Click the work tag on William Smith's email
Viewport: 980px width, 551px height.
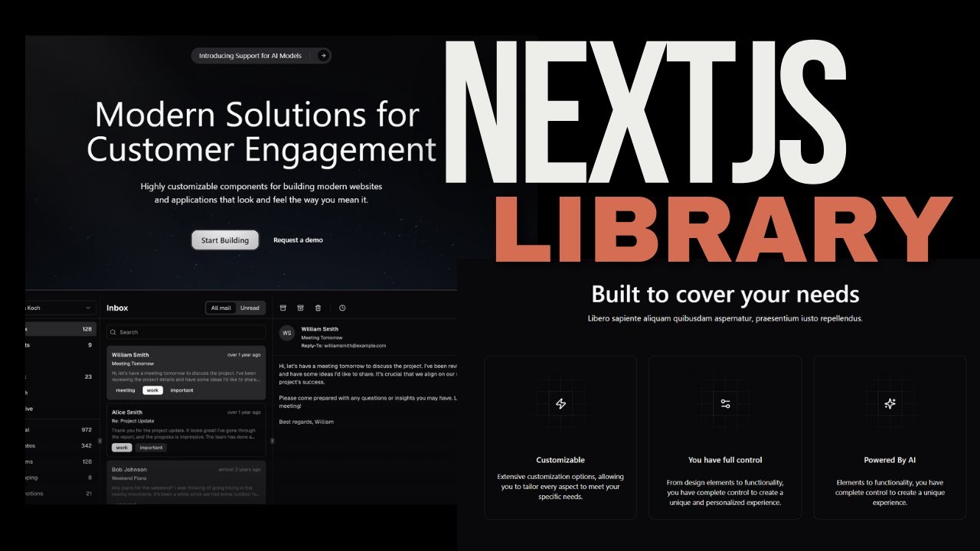click(x=153, y=390)
